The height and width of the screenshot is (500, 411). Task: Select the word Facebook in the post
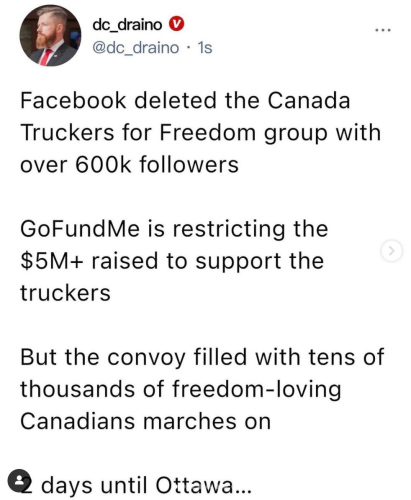click(x=73, y=100)
